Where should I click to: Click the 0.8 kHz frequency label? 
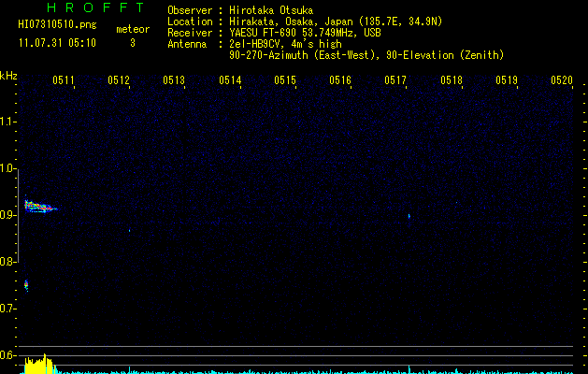pyautogui.click(x=8, y=262)
